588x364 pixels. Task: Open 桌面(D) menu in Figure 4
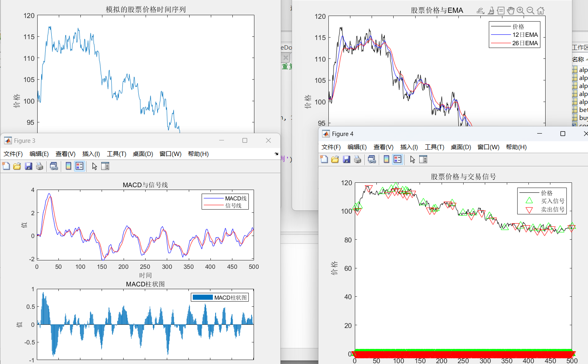pos(461,147)
